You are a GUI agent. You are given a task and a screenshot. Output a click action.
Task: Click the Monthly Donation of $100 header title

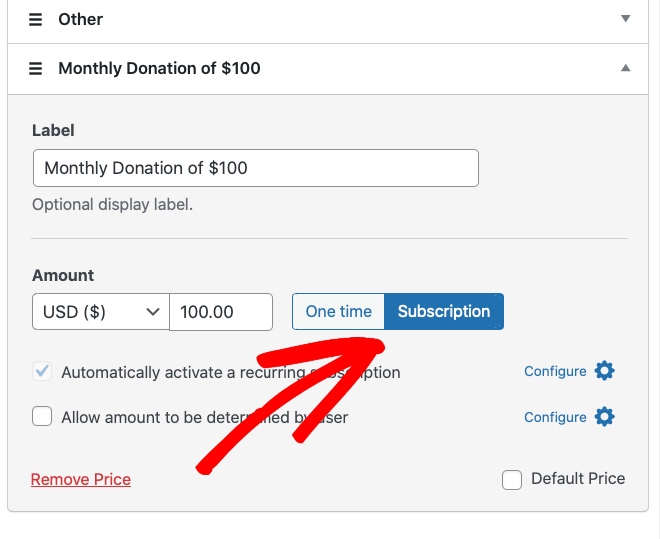click(x=159, y=69)
